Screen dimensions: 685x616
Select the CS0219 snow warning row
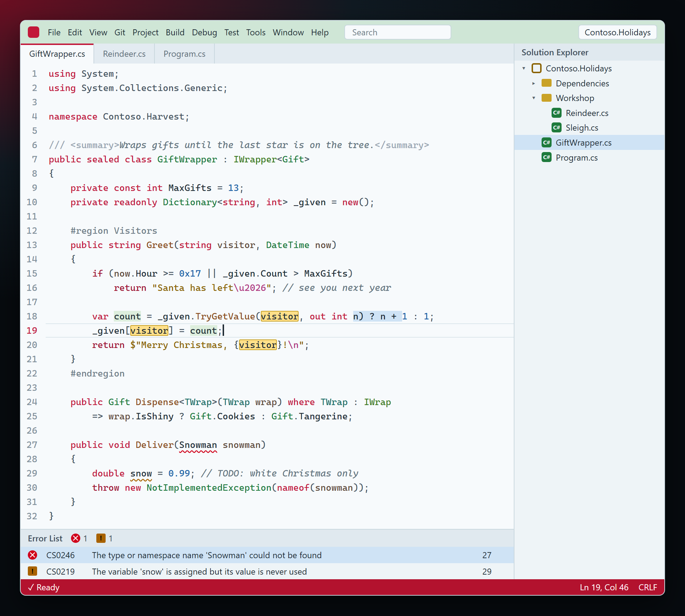(x=267, y=571)
